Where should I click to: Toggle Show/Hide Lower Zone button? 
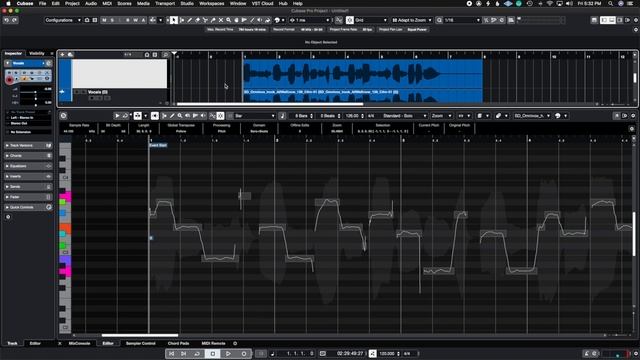[612, 20]
